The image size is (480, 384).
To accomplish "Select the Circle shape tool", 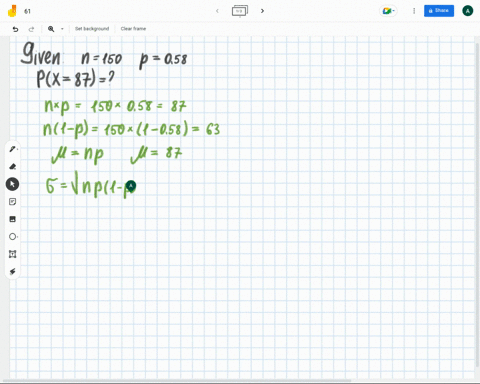I will pyautogui.click(x=13, y=237).
